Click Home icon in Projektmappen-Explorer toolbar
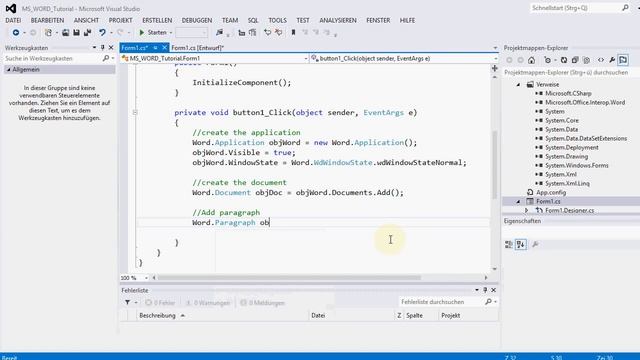This screenshot has width=640, height=360. (x=531, y=60)
